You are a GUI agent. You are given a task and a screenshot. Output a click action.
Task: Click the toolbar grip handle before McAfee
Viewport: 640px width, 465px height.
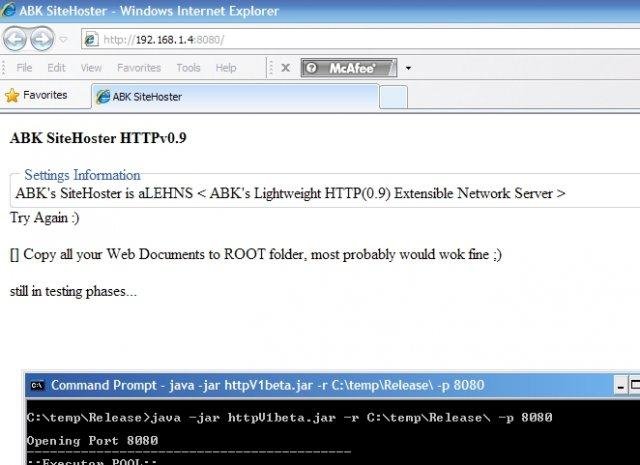point(270,67)
